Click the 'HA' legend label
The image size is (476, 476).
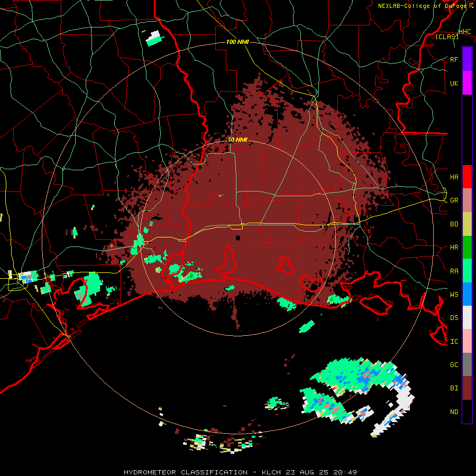click(x=454, y=177)
